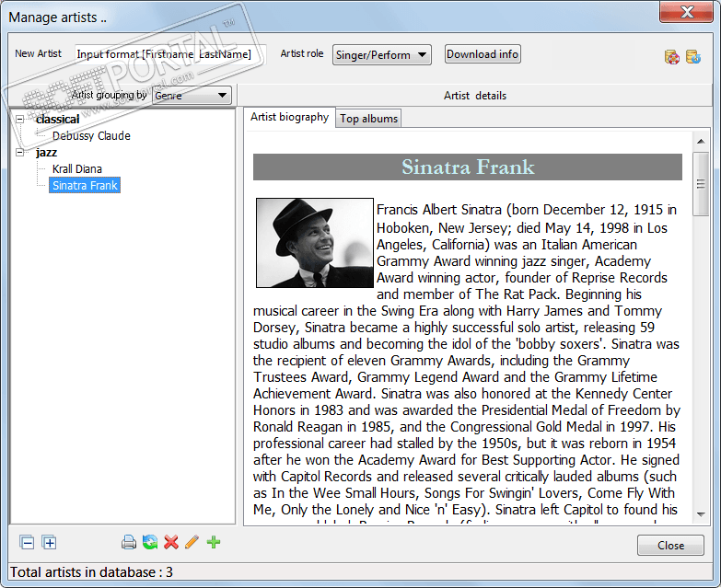
Task: Select Debussy Claude in the tree
Action: (91, 136)
